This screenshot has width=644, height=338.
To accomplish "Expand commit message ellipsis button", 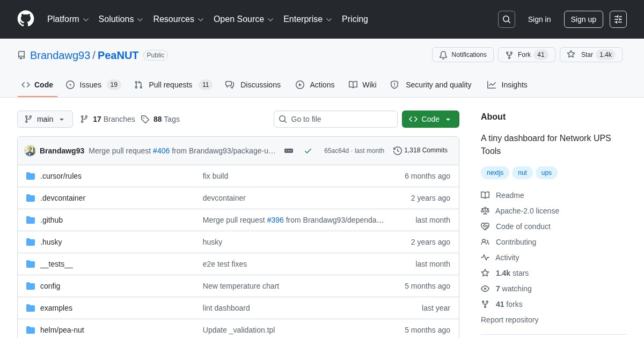I will point(289,151).
